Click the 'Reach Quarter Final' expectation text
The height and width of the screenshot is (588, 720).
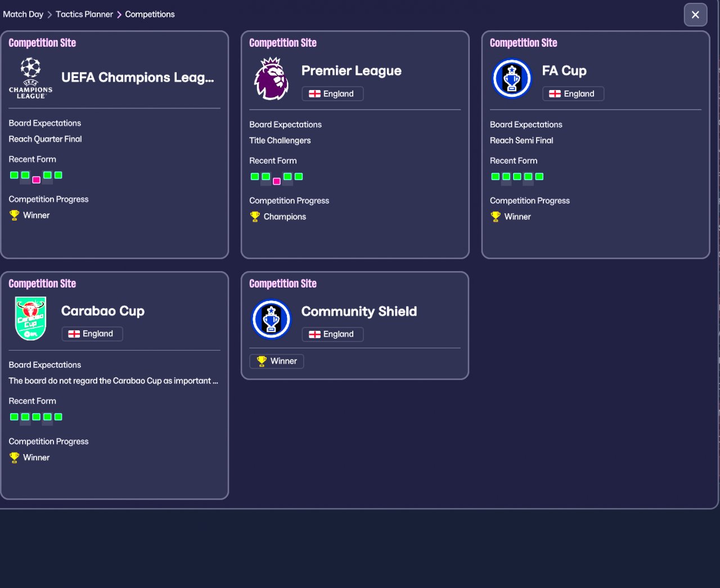pos(45,139)
